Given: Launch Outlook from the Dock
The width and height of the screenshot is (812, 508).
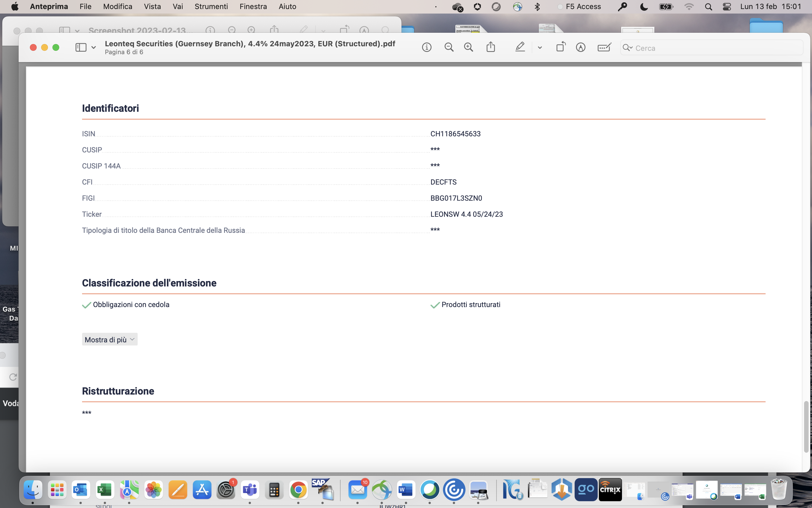Looking at the screenshot, I should click(x=81, y=490).
